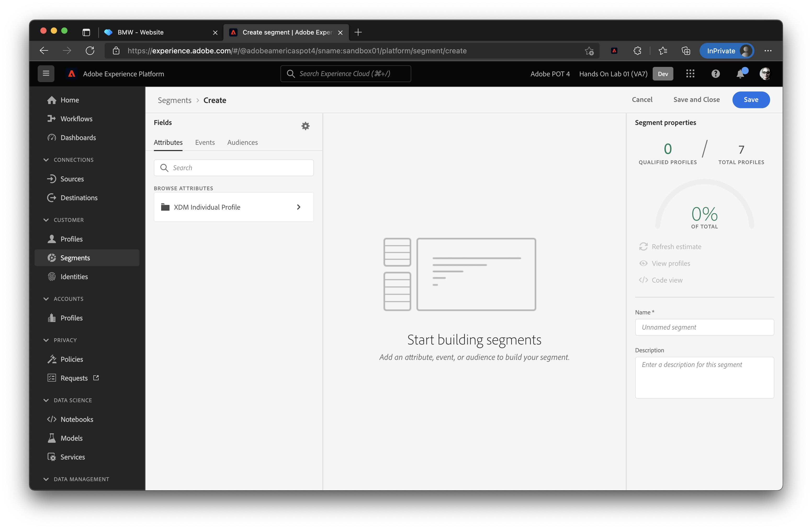Viewport: 812px width, 529px height.
Task: Click the hamburger menu toggle
Action: (46, 74)
